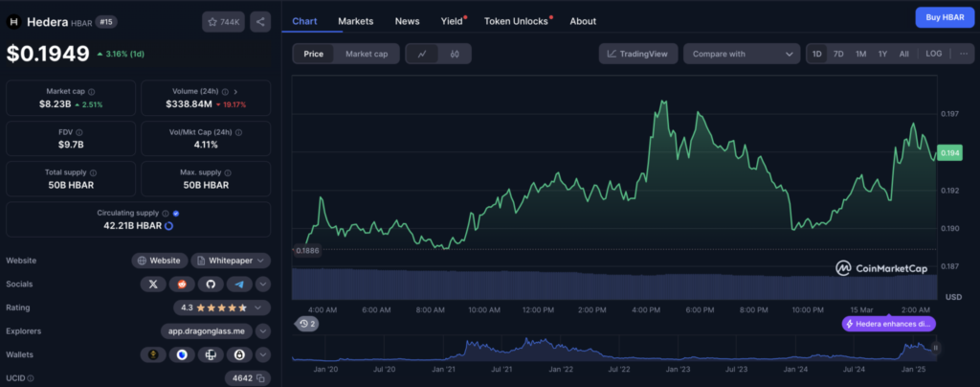Select the 7D time range
The image size is (980, 387).
[x=838, y=54]
